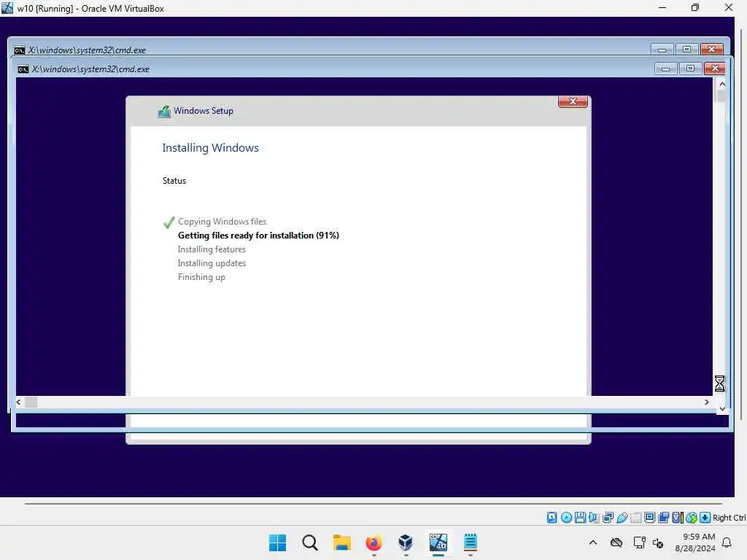
Task: Click the USB devices indicator in VirtualBox status bar
Action: (x=622, y=518)
